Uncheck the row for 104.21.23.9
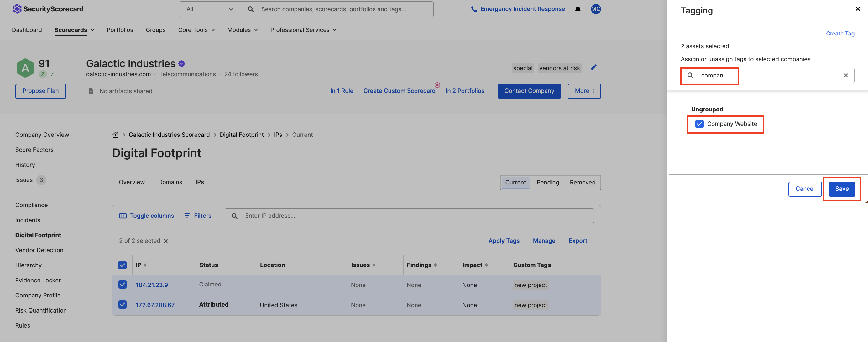Screen dimensions: 868x342 click(x=122, y=285)
